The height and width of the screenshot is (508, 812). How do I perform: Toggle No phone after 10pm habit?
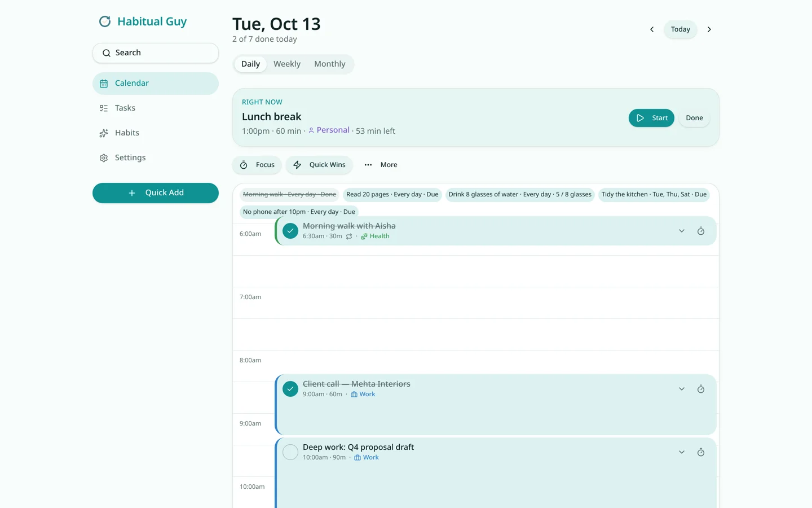point(299,212)
